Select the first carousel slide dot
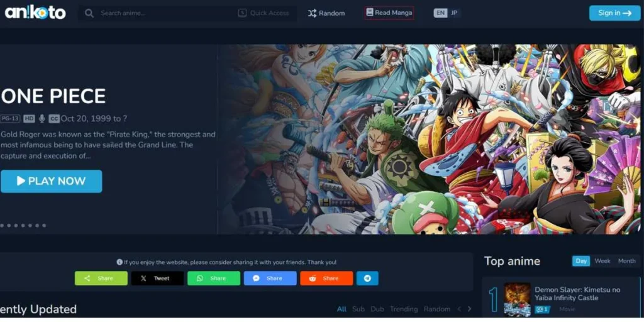Image resolution: width=644 pixels, height=322 pixels. (x=2, y=226)
